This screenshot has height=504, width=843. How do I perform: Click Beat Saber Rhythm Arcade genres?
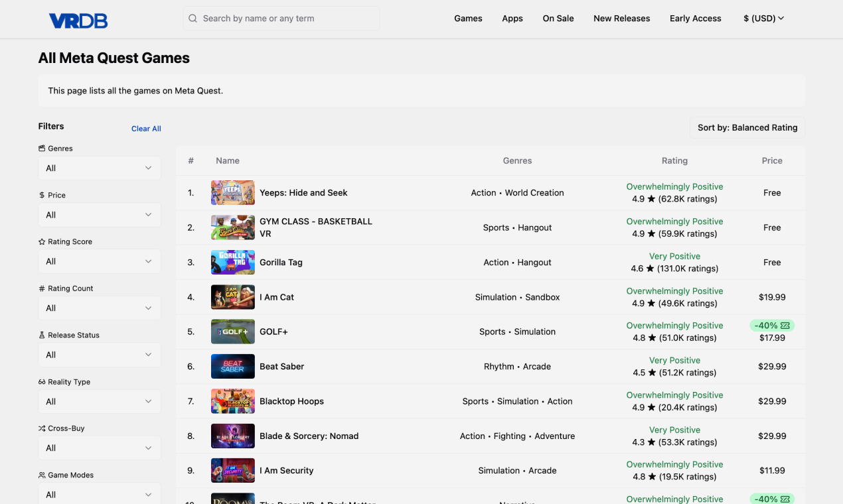517,367
